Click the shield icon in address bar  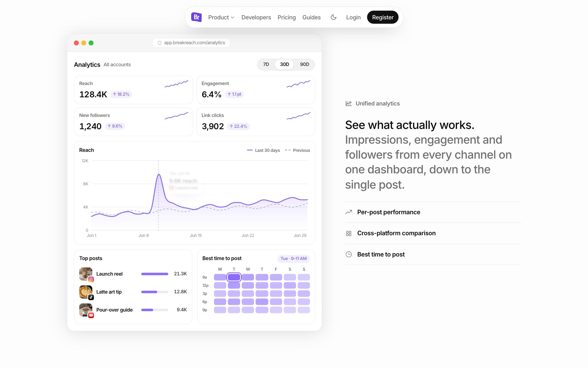point(160,43)
